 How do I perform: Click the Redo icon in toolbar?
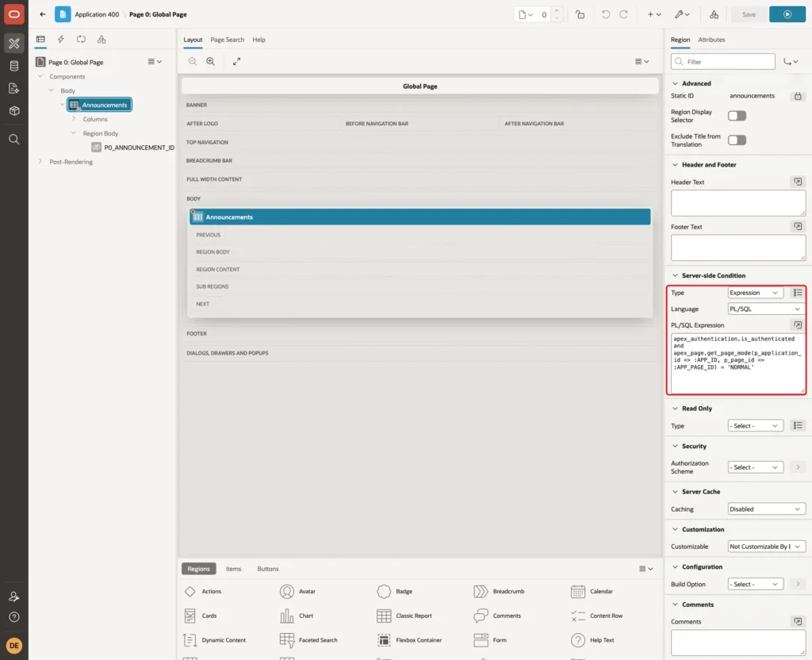pyautogui.click(x=623, y=14)
